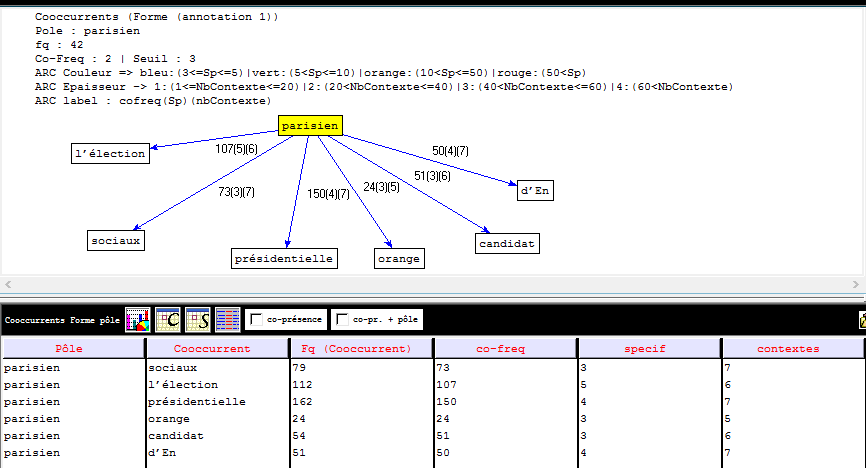Select the candidat graph node

tap(507, 243)
